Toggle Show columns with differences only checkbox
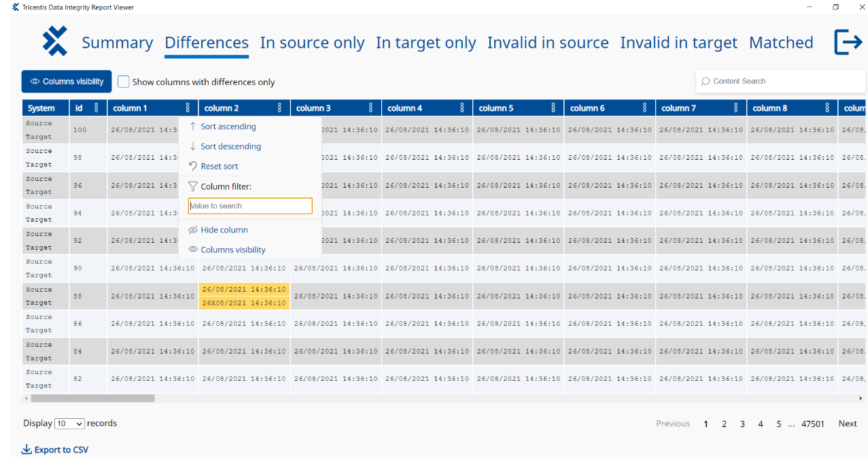Viewport: 868px width, 457px height. 123,82
